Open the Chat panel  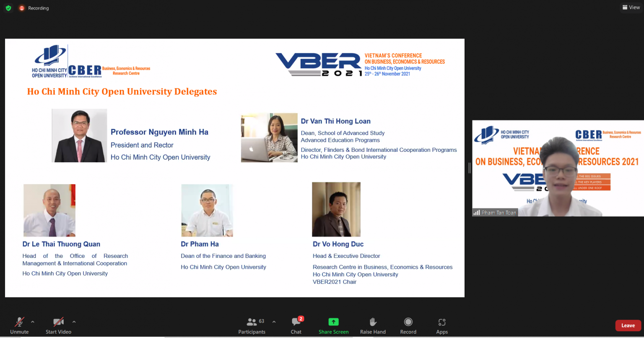click(296, 325)
